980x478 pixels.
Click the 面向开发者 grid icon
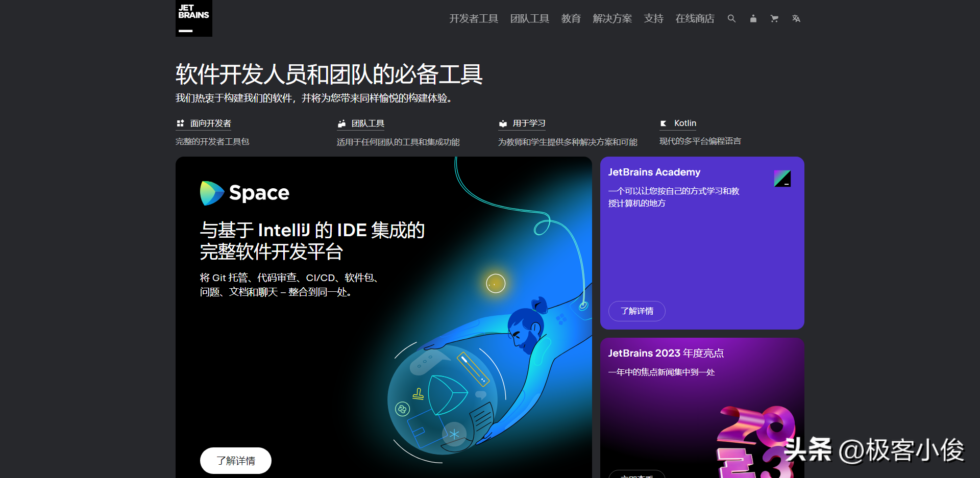pos(180,123)
